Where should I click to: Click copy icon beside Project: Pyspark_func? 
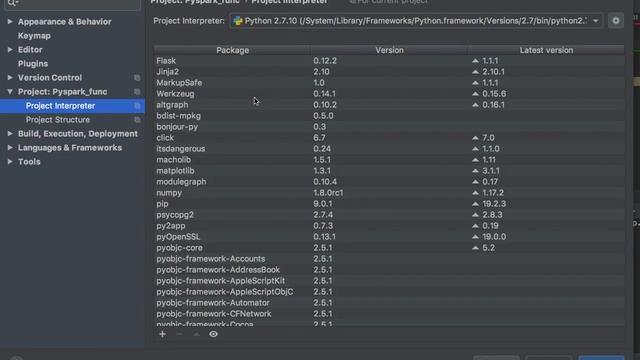pos(137,92)
